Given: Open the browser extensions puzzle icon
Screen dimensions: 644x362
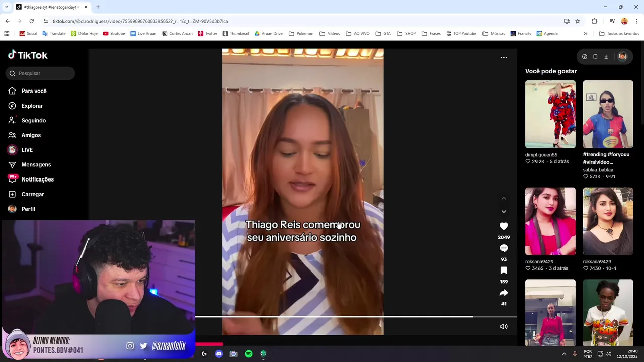Looking at the screenshot, I should coord(594,21).
